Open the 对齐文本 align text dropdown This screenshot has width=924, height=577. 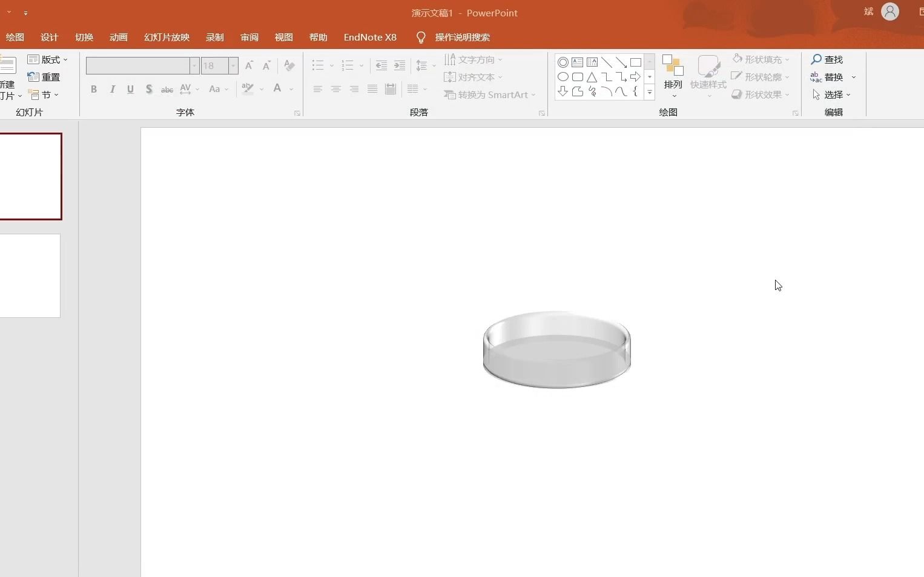click(x=474, y=77)
